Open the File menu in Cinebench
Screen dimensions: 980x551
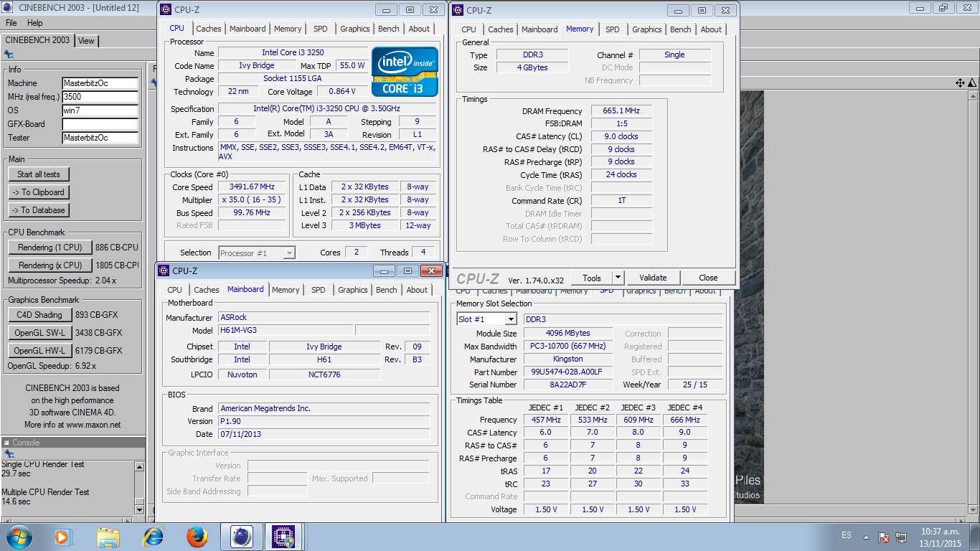click(x=11, y=23)
